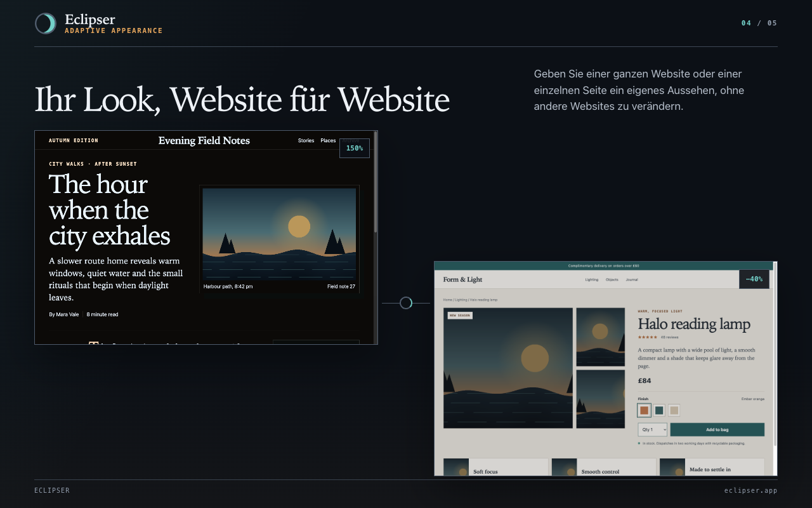812x508 pixels.
Task: Click 'Complimentary delivery on orders over £60' banner
Action: 603,266
